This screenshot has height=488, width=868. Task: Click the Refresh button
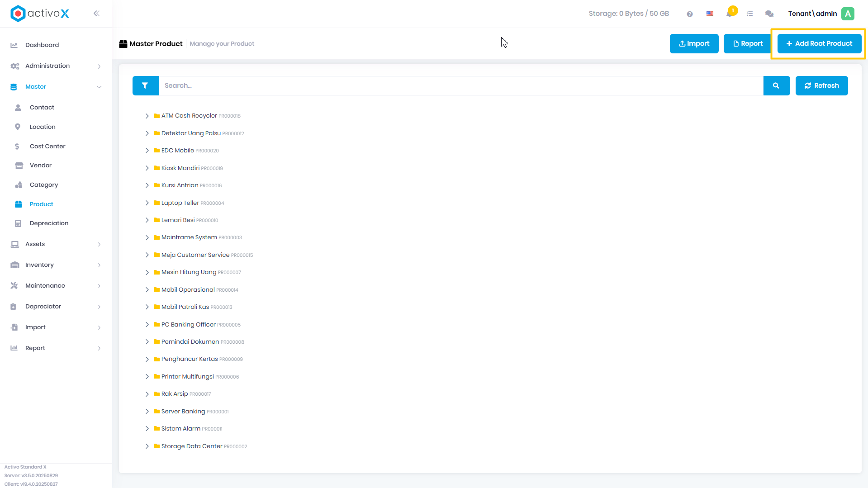821,85
